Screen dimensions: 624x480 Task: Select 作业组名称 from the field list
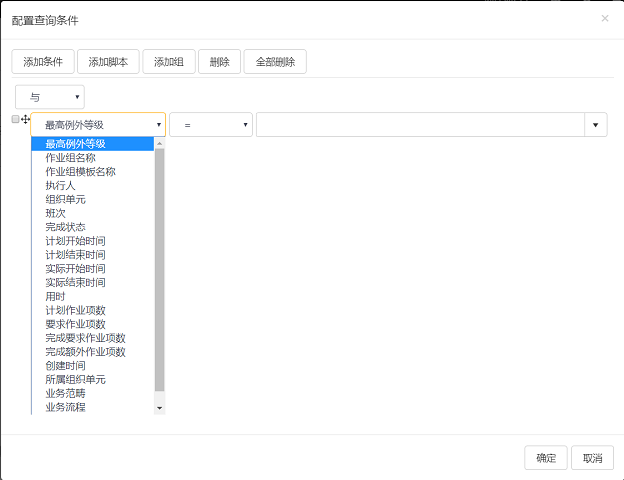70,158
